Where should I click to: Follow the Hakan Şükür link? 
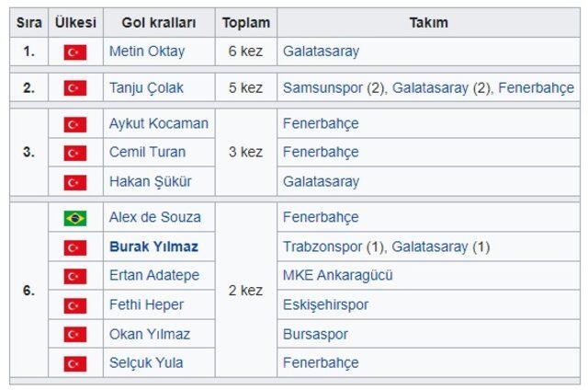pos(151,182)
